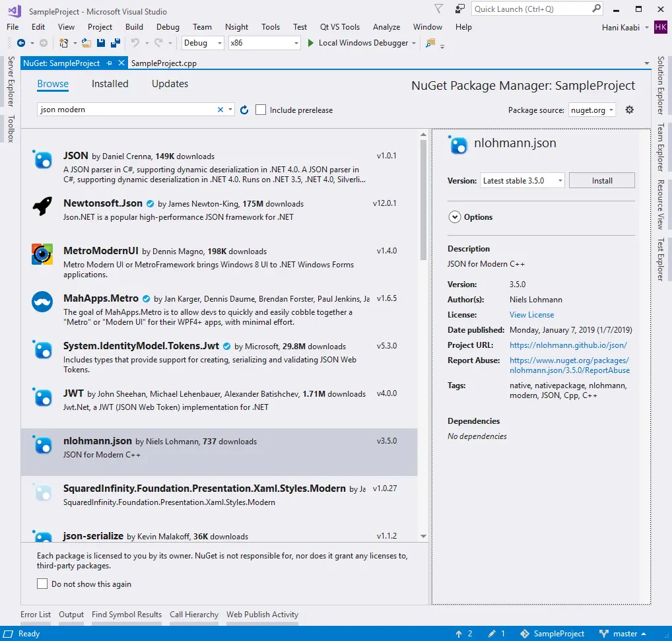
Task: Click the Navigate Backward arrow icon
Action: pos(21,43)
